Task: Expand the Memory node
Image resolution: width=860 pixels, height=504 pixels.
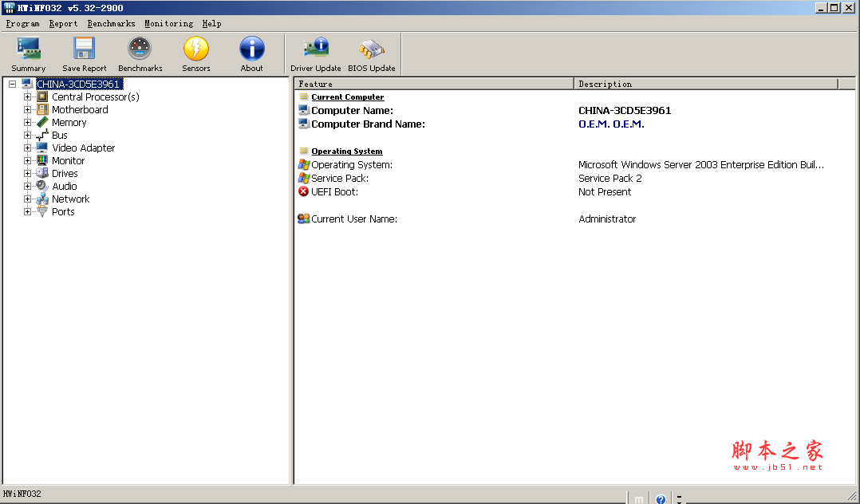Action: (27, 122)
